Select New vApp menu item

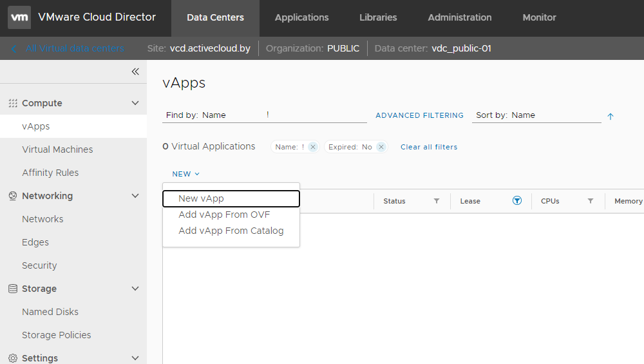231,198
